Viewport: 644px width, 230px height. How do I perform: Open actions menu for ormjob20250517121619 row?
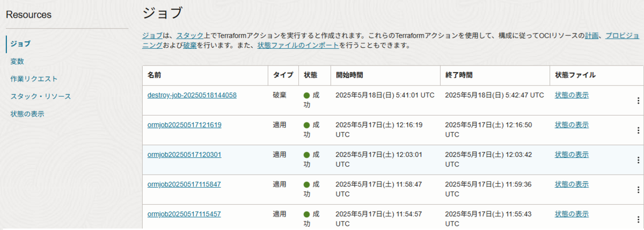pyautogui.click(x=638, y=130)
